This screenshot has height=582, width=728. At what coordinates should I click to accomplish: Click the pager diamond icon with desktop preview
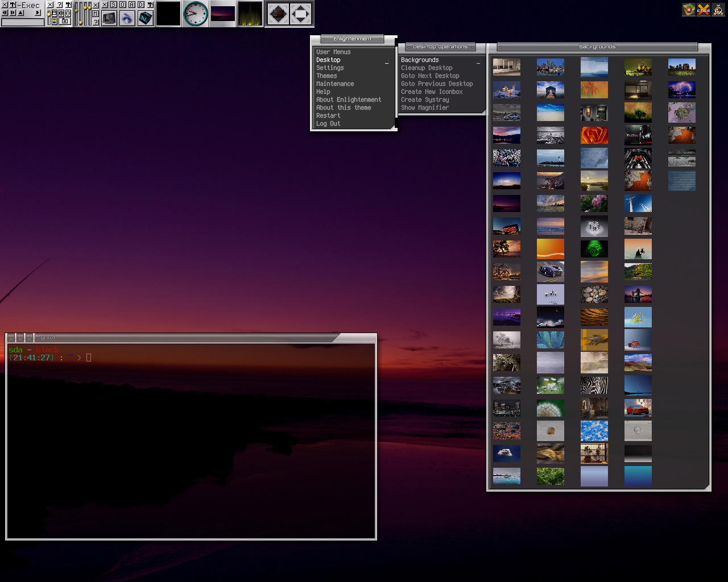click(x=278, y=14)
